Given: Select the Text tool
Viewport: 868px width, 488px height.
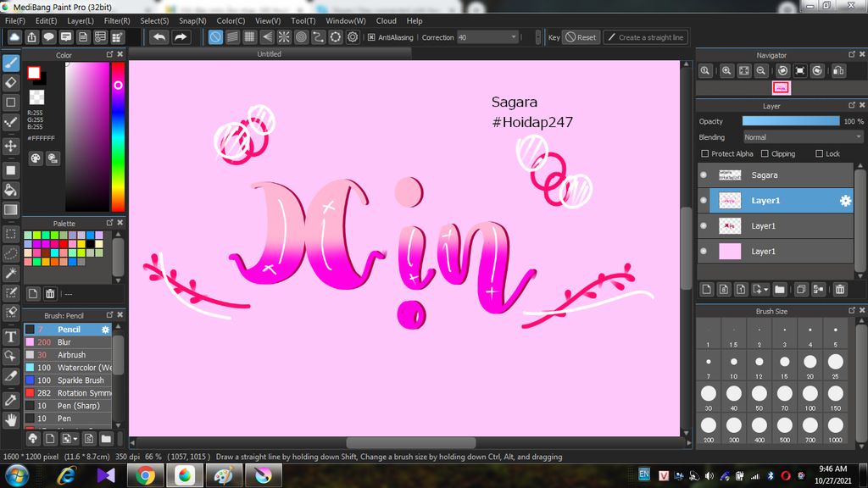Looking at the screenshot, I should coord(10,336).
